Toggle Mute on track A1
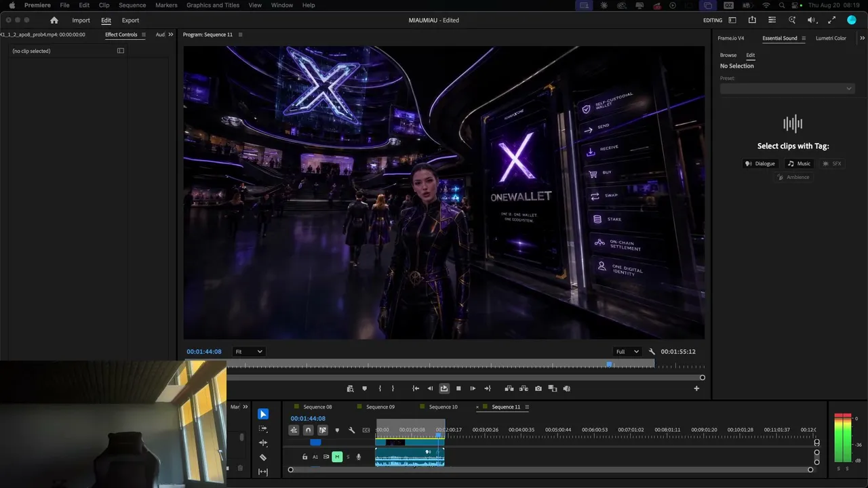 (x=337, y=457)
